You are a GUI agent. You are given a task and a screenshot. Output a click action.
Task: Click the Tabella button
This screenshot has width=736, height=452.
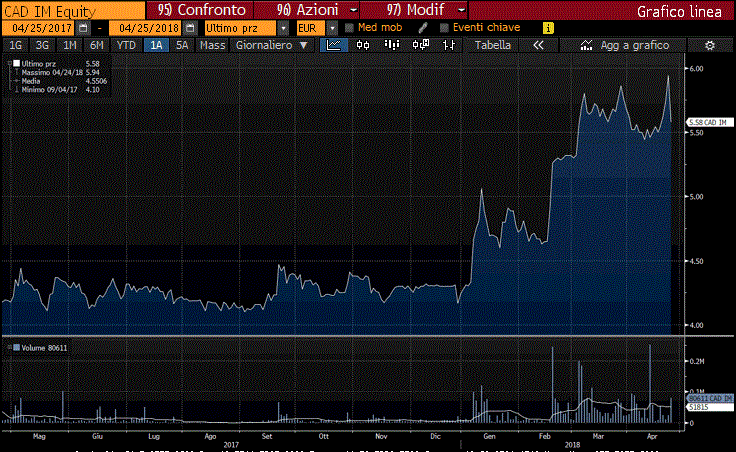491,45
